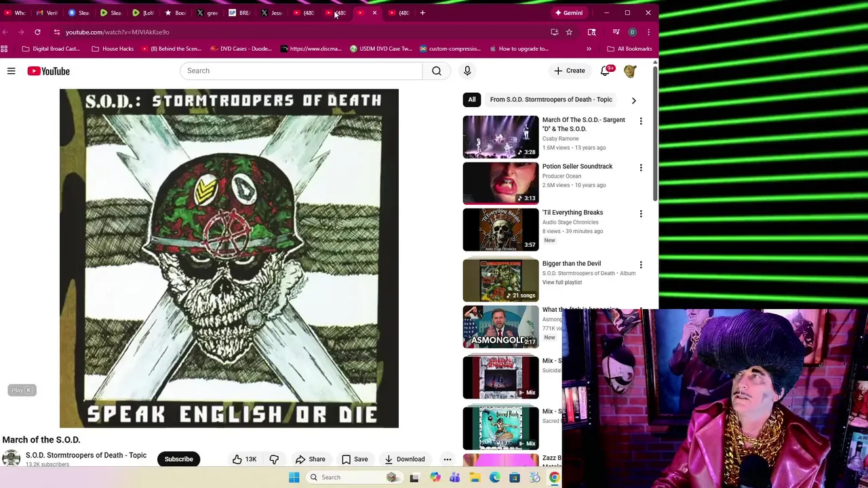868x488 pixels.
Task: Select the All filter chip
Action: click(472, 100)
